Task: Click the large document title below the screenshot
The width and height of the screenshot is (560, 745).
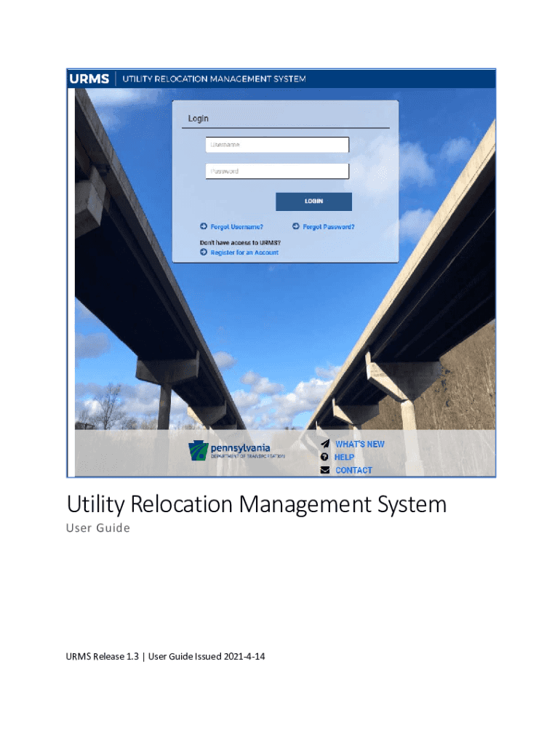Action: tap(257, 504)
